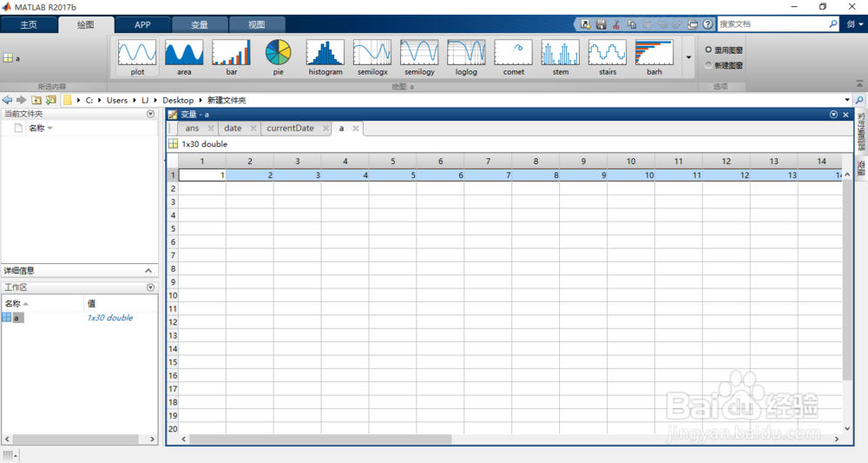This screenshot has width=868, height=463.
Task: Click the Value column header in Workspace
Action: [x=121, y=303]
